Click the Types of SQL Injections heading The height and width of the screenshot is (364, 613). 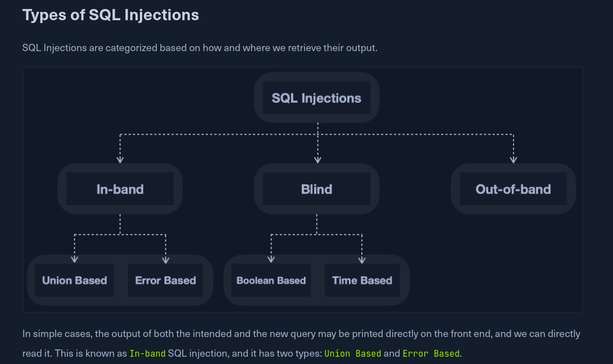tap(111, 15)
